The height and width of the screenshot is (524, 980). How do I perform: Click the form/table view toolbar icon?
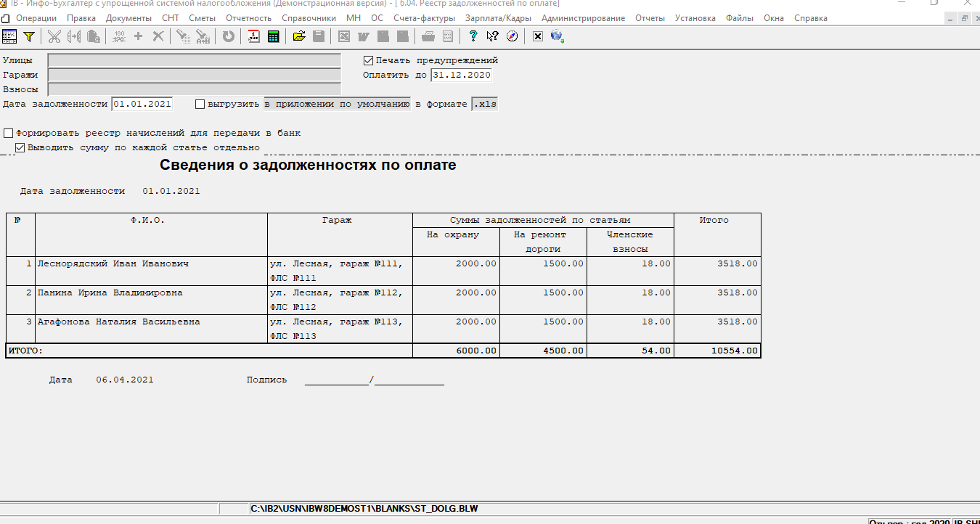[10, 36]
